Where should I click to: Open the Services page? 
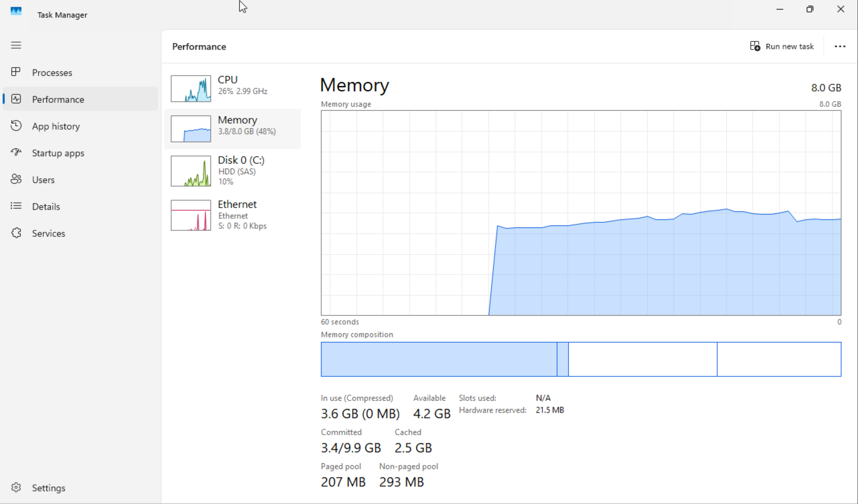click(x=80, y=233)
